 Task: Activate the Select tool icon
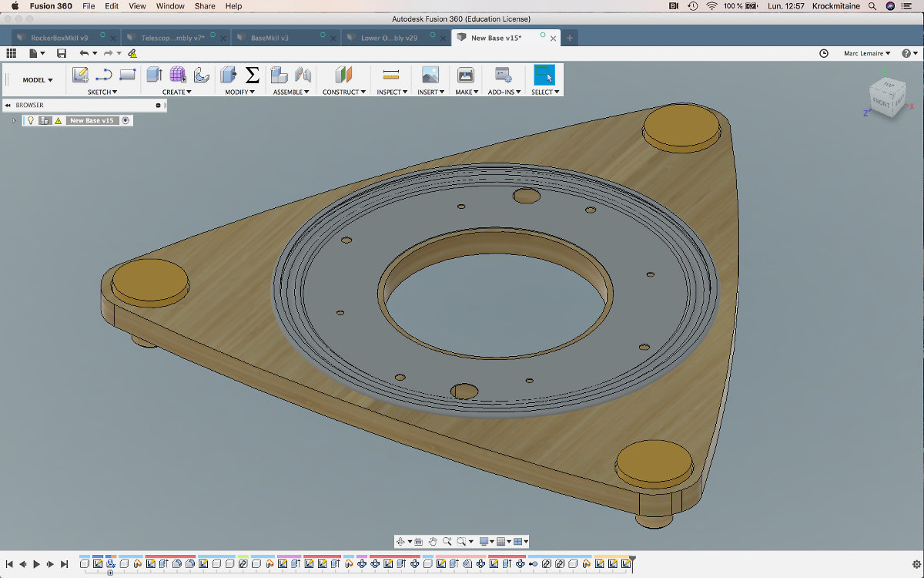pos(544,75)
